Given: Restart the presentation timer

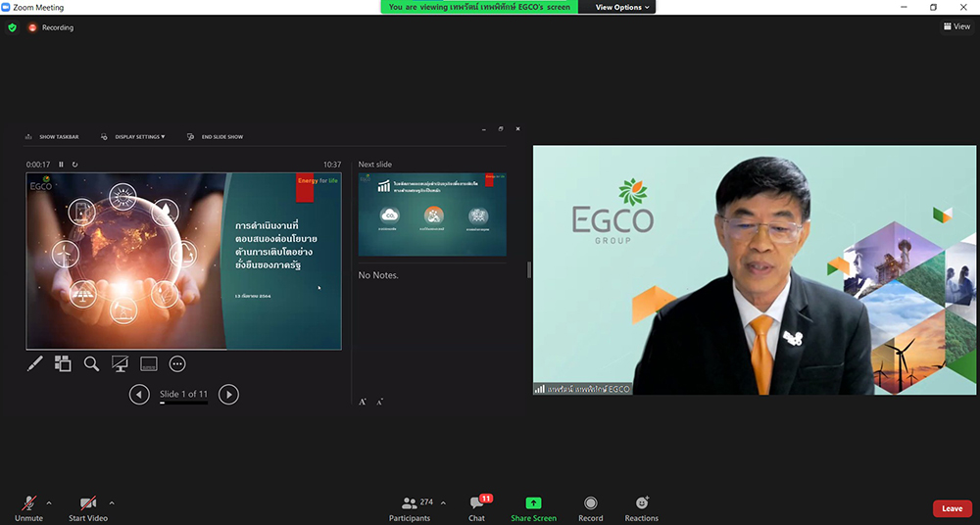Looking at the screenshot, I should point(75,165).
